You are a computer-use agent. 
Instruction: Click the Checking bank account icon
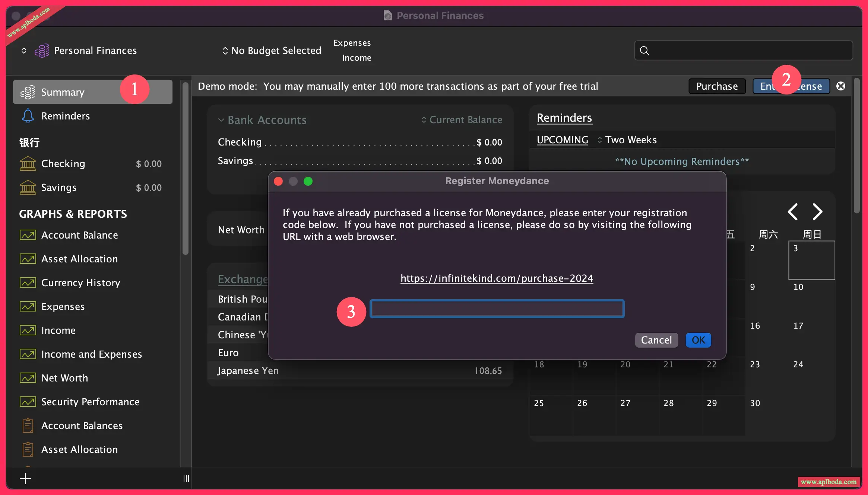(x=28, y=164)
